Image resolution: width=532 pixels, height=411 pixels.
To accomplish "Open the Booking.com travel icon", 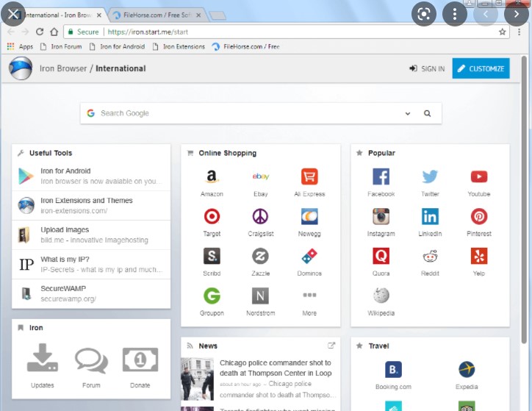I will coord(393,370).
